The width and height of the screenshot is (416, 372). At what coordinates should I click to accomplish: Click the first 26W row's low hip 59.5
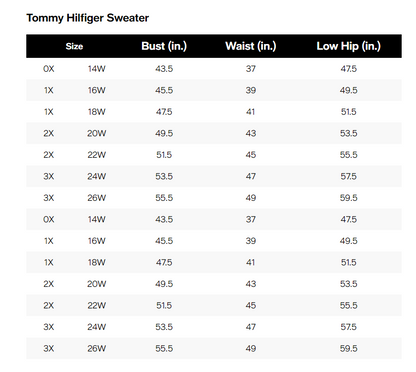(x=349, y=198)
